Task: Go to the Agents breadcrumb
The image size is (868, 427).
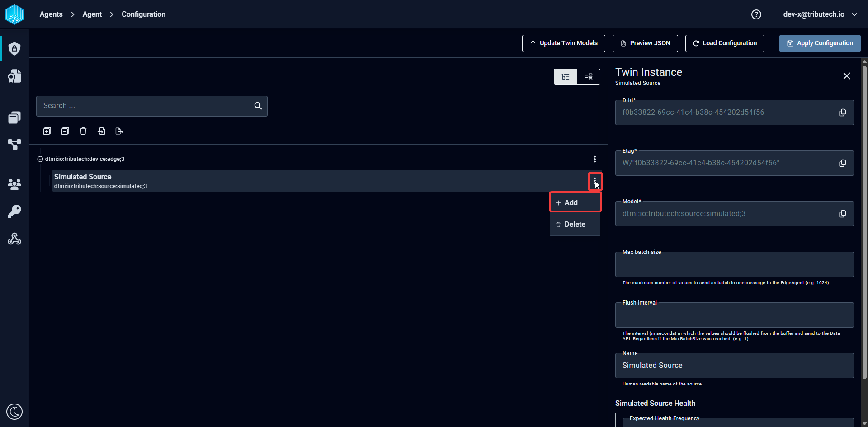Action: 51,14
